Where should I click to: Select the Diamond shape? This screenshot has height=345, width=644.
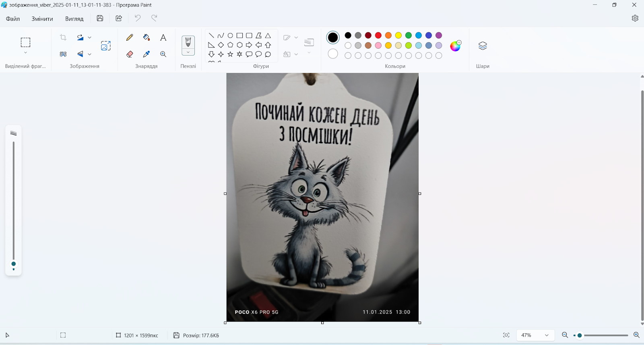tap(221, 45)
